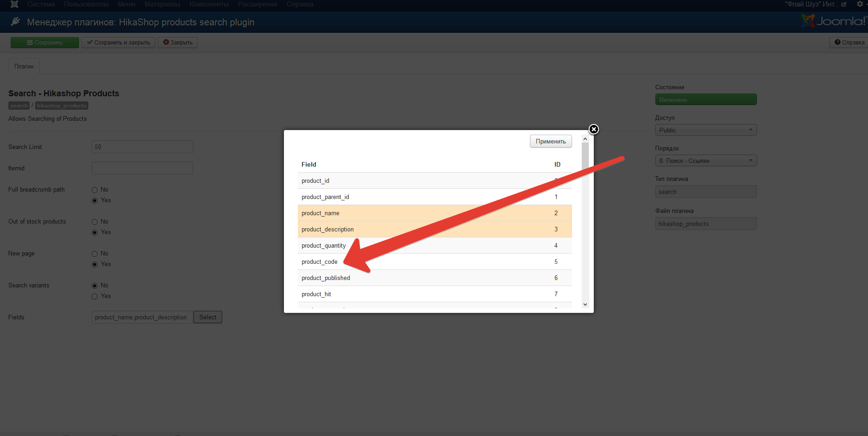Screen dimensions: 868x436
Task: Open the Расширения menu
Action: 258,4
